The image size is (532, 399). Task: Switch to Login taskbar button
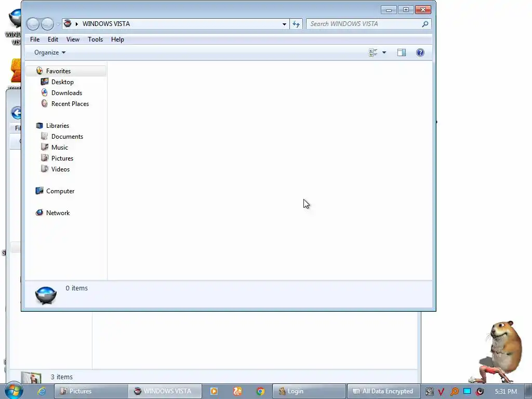click(x=309, y=391)
